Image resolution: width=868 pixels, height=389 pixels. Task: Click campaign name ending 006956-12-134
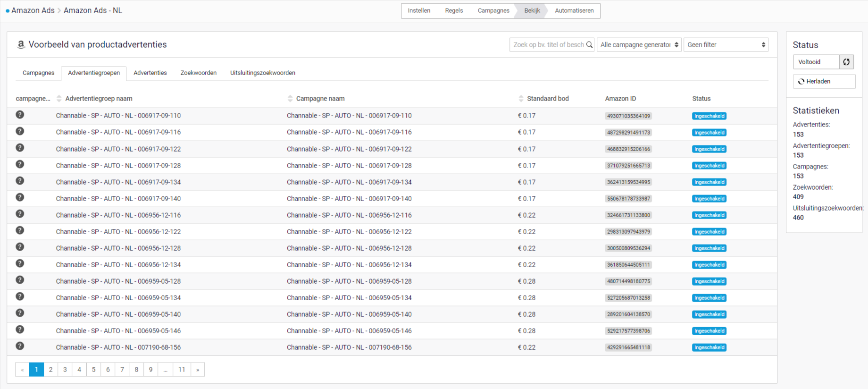[349, 264]
